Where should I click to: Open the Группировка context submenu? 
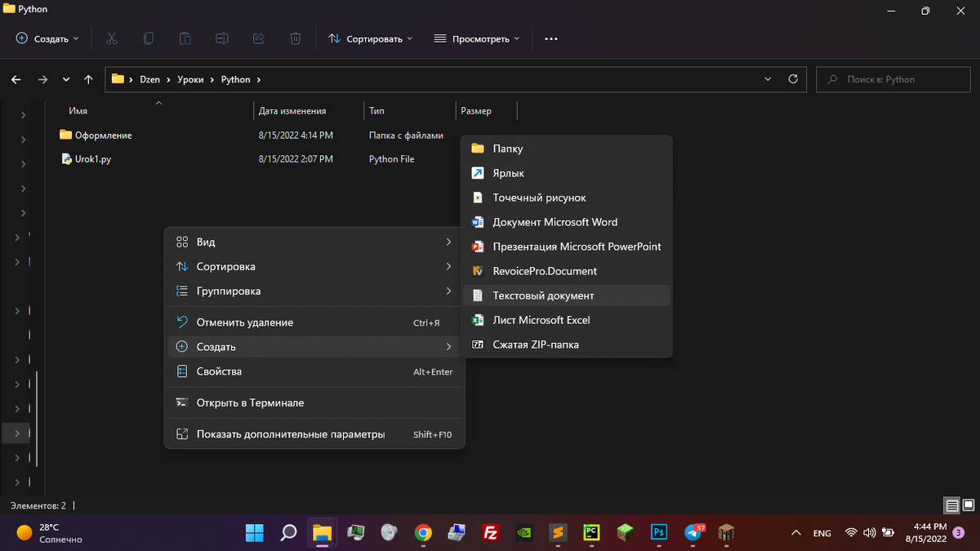point(314,291)
